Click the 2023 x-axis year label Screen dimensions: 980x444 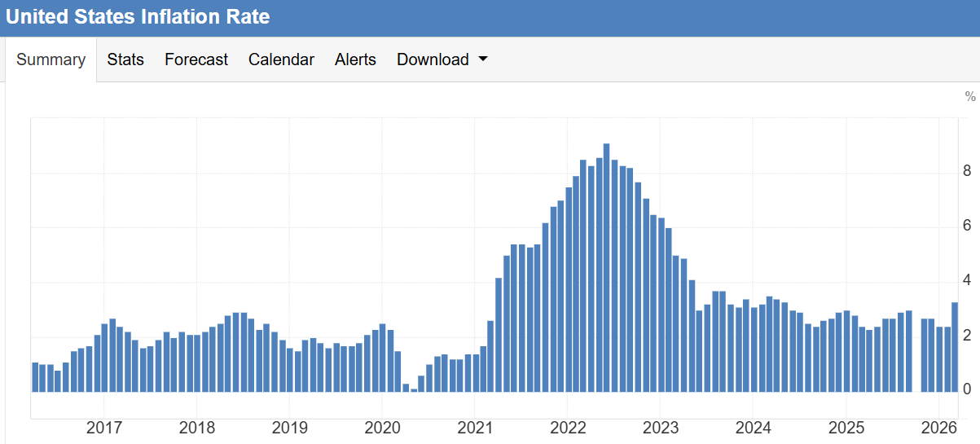pyautogui.click(x=660, y=429)
